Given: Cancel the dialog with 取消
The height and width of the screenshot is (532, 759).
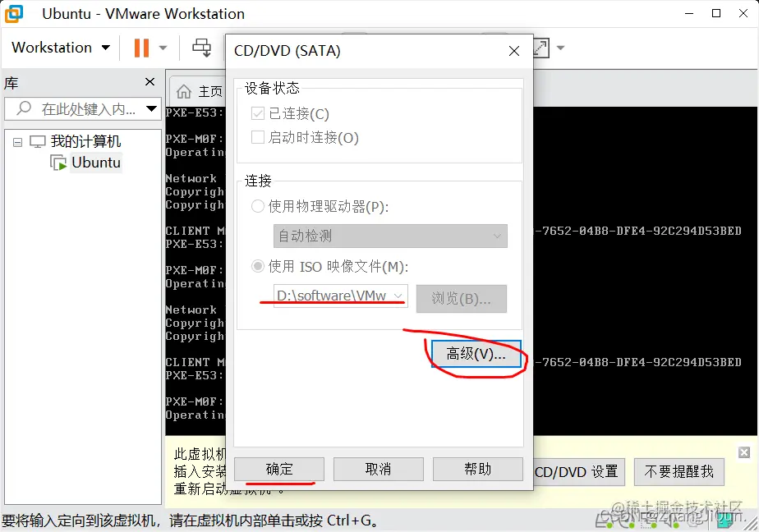Looking at the screenshot, I should click(x=379, y=469).
